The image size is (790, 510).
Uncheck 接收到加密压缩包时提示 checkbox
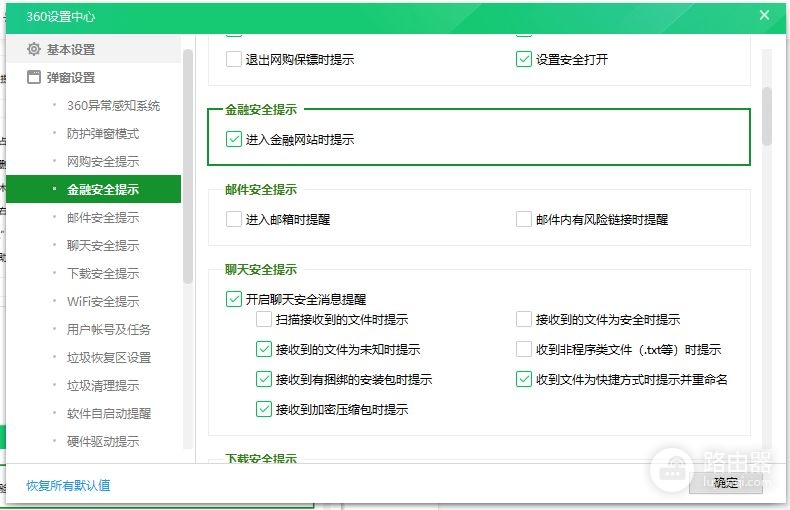(x=264, y=409)
